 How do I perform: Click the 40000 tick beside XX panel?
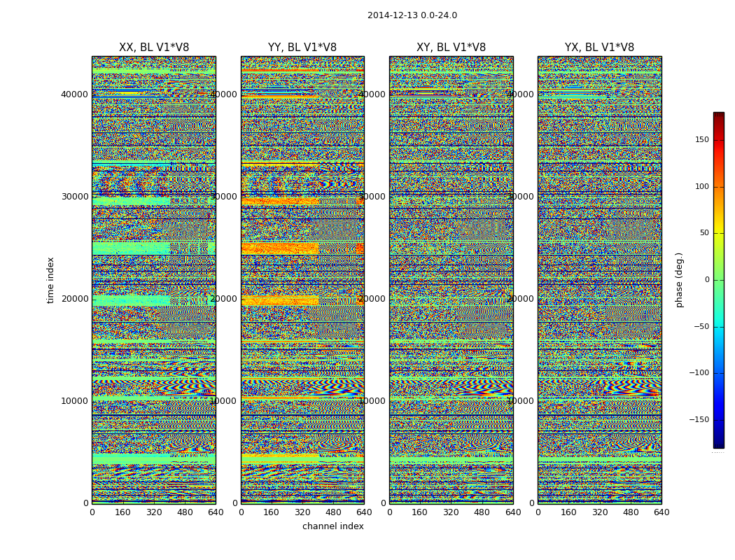tap(74, 94)
